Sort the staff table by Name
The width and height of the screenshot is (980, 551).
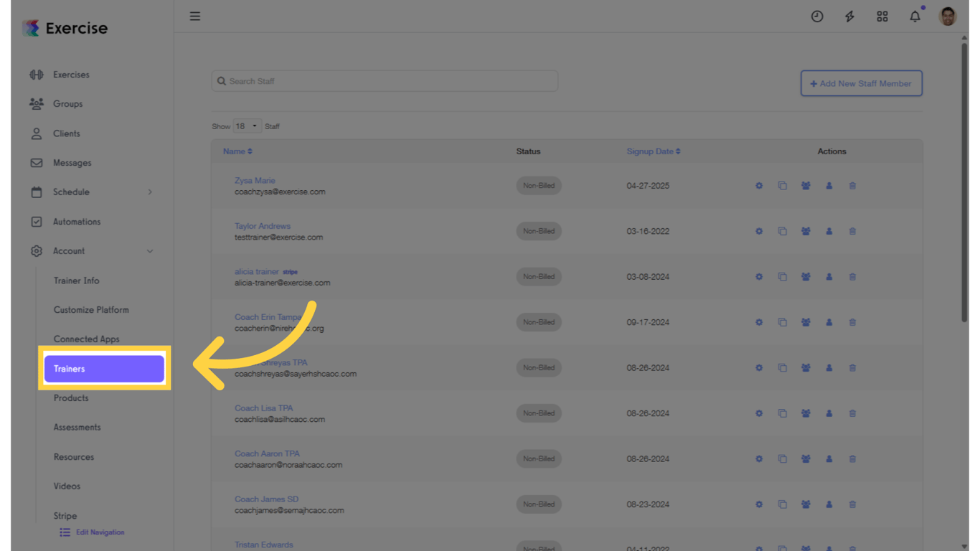tap(237, 151)
